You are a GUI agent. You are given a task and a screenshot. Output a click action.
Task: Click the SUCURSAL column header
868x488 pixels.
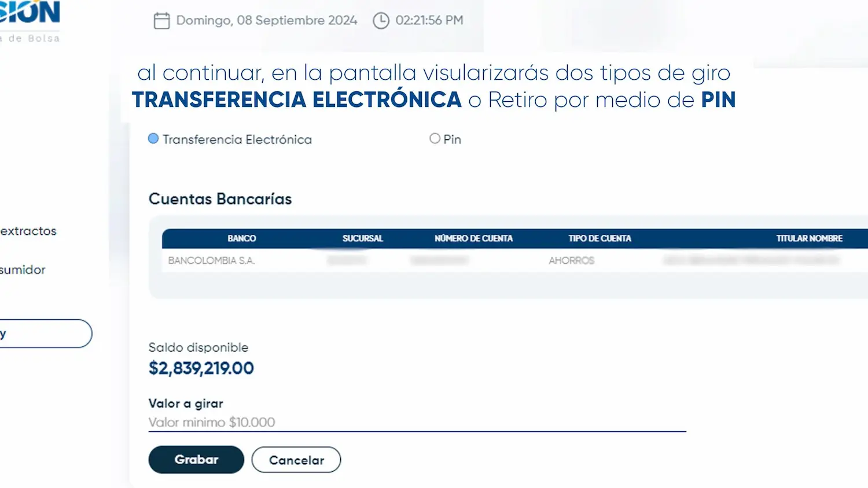(x=363, y=238)
